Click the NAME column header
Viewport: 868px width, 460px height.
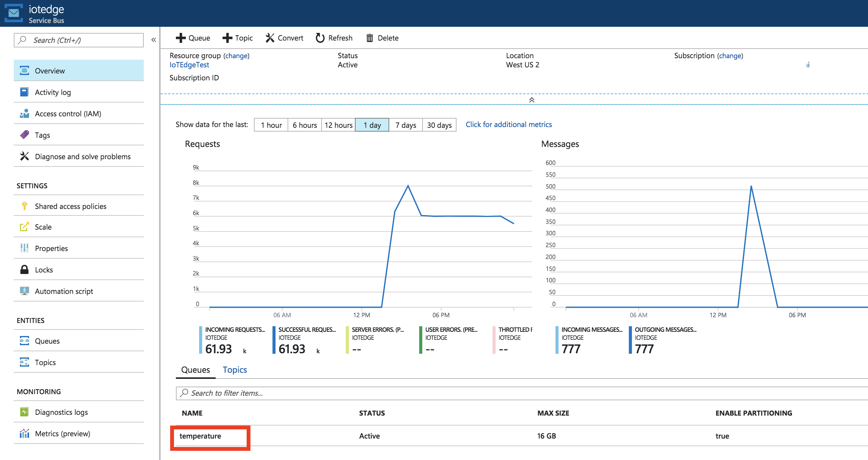(x=192, y=413)
